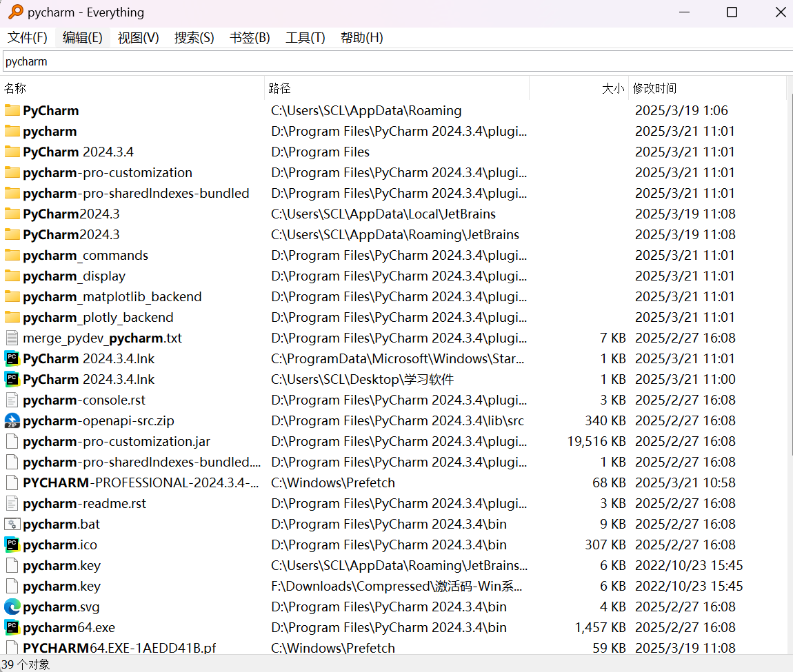Image resolution: width=793 pixels, height=672 pixels.
Task: Sort by the 修改时间 column header
Action: [654, 88]
